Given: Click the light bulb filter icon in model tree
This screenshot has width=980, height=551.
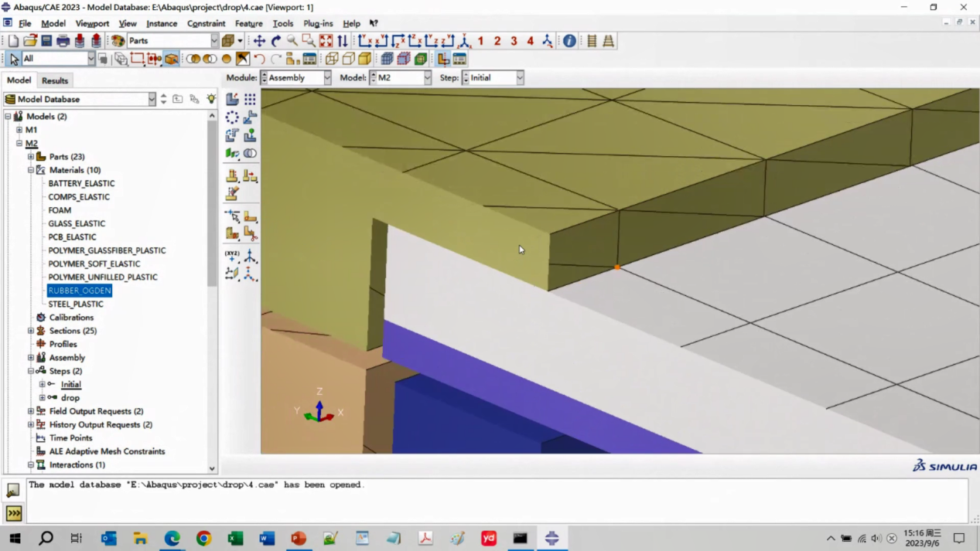Looking at the screenshot, I should point(211,99).
